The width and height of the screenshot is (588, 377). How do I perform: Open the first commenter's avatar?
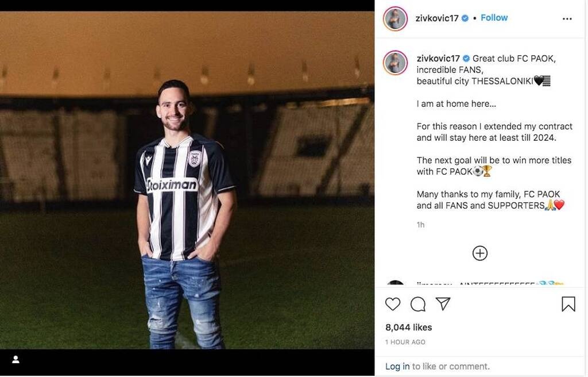pyautogui.click(x=395, y=284)
